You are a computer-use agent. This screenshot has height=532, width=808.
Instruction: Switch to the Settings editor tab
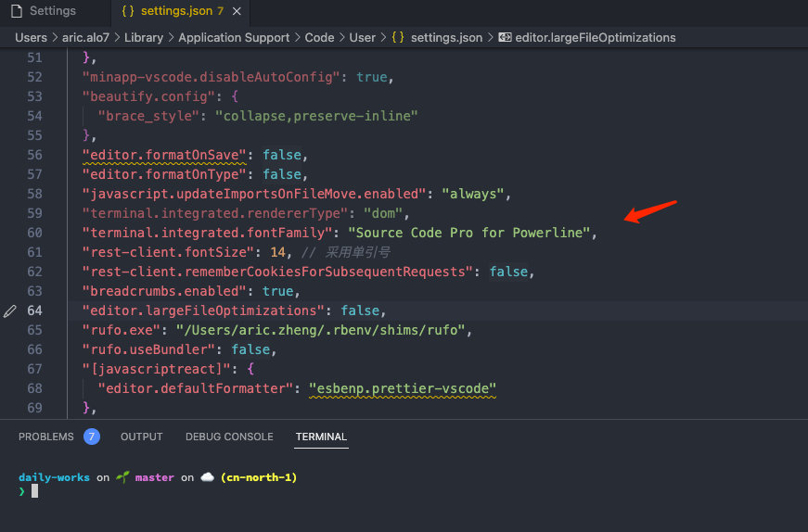[x=53, y=11]
